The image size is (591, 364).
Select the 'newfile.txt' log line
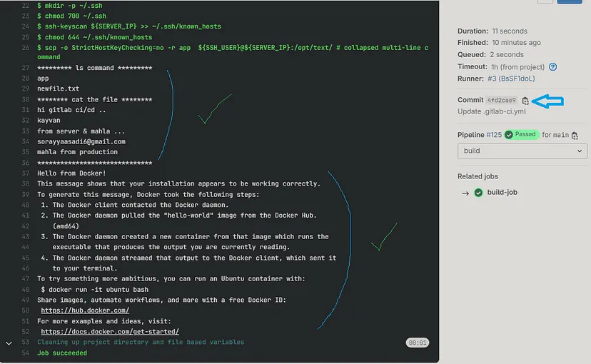coord(58,89)
